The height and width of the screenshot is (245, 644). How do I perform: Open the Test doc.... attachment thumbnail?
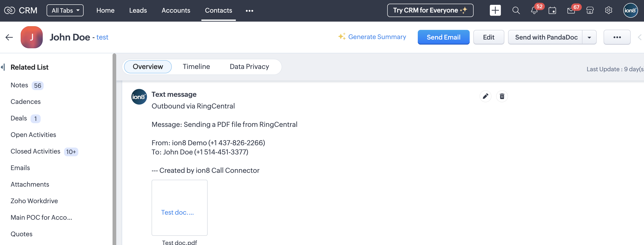[180, 208]
